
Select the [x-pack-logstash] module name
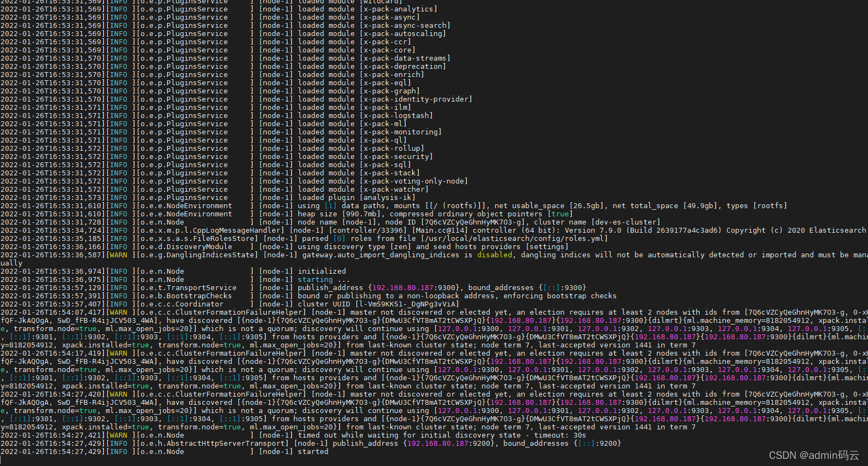click(396, 116)
